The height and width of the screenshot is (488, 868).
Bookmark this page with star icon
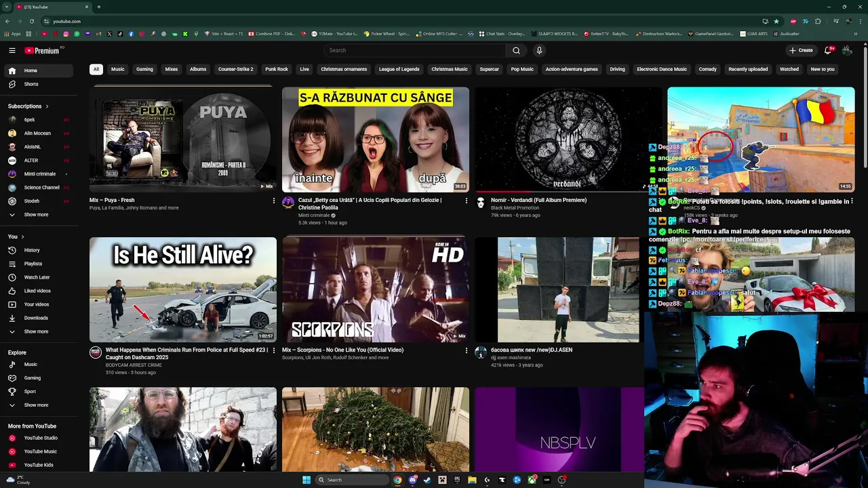[x=776, y=21]
